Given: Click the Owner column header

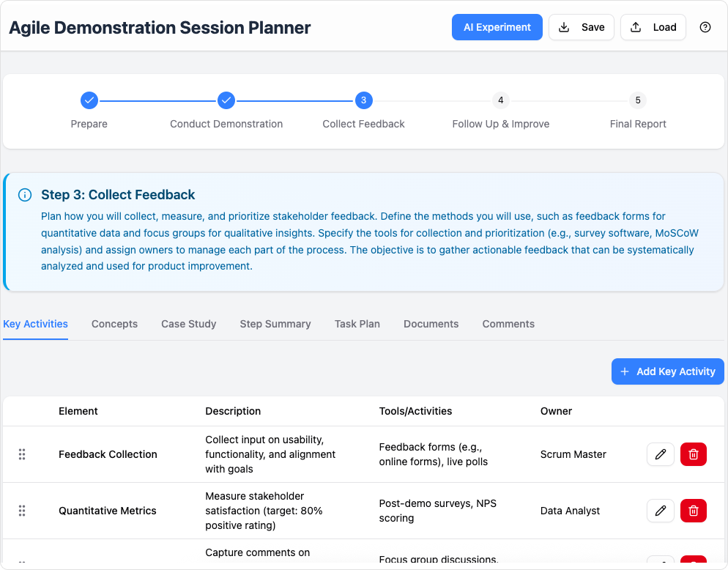Looking at the screenshot, I should tap(556, 411).
